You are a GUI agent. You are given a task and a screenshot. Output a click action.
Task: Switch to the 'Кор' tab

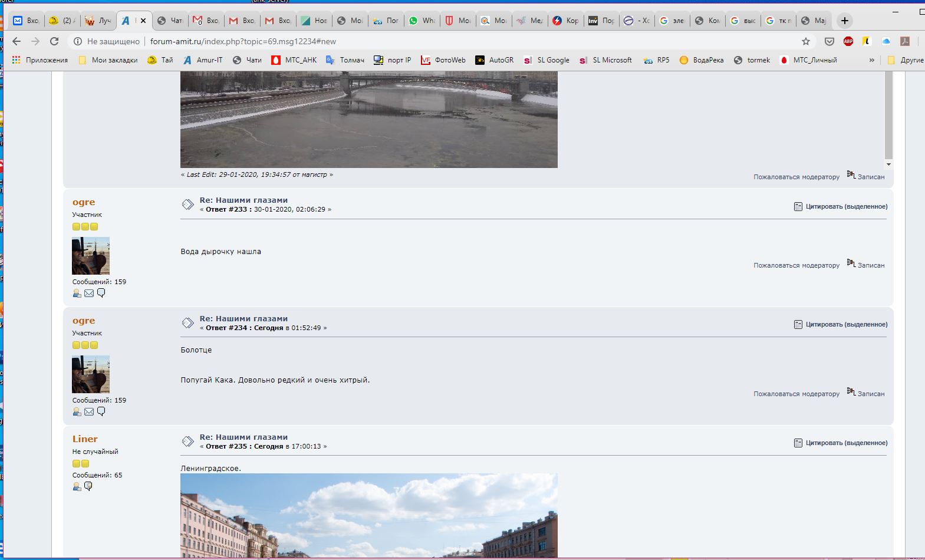[x=565, y=21]
